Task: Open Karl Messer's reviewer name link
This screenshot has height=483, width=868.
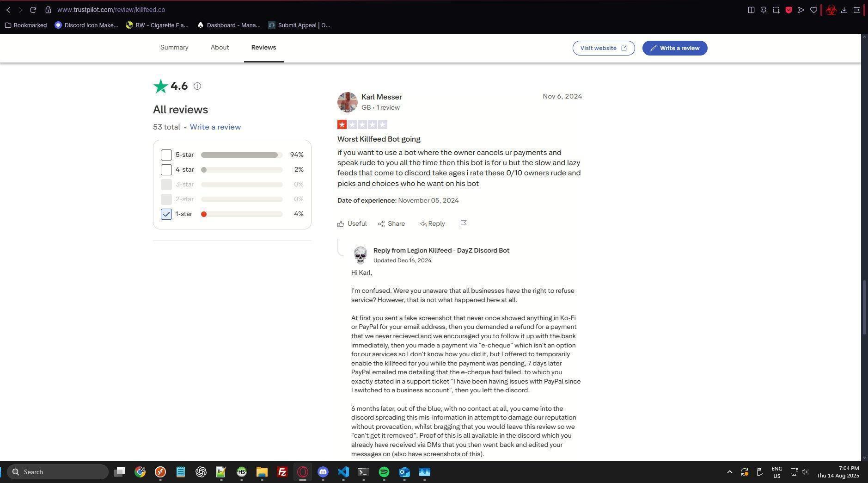Action: [x=382, y=97]
